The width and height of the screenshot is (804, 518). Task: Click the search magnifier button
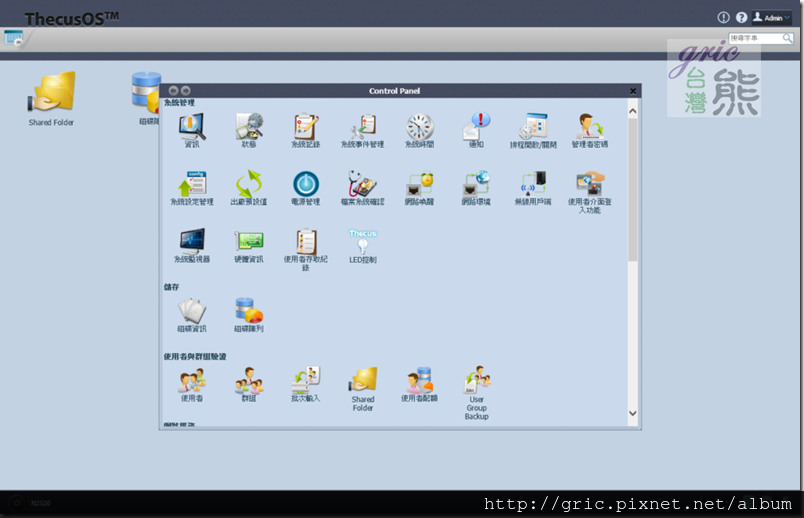[x=787, y=38]
